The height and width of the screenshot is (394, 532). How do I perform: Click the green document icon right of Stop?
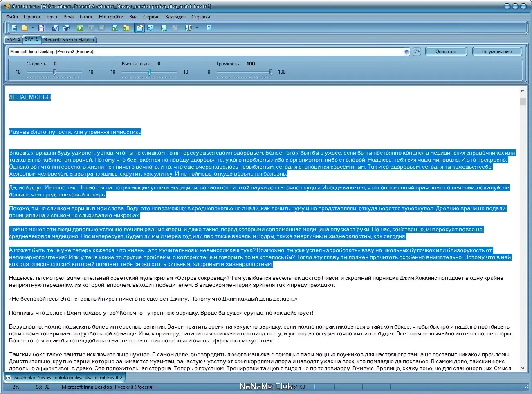coord(115,28)
